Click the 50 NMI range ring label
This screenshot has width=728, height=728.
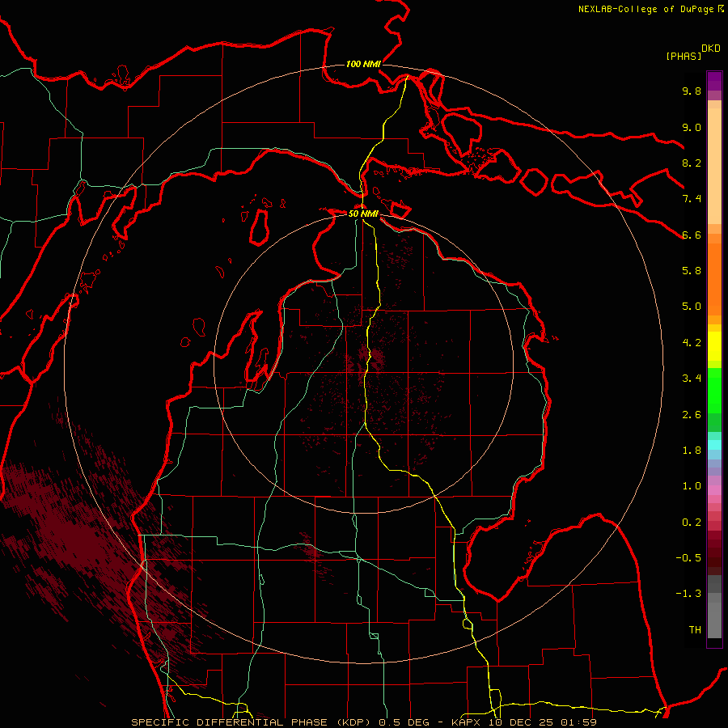coord(363,214)
